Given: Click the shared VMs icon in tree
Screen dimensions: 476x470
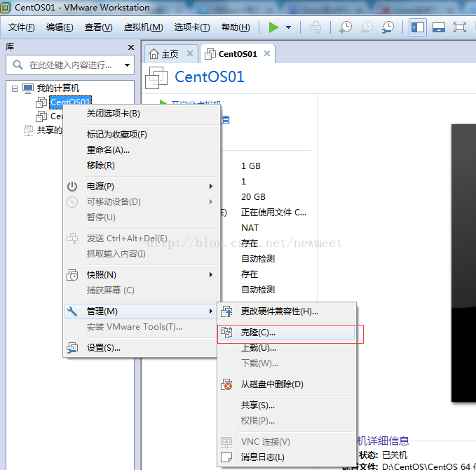Looking at the screenshot, I should click(28, 130).
